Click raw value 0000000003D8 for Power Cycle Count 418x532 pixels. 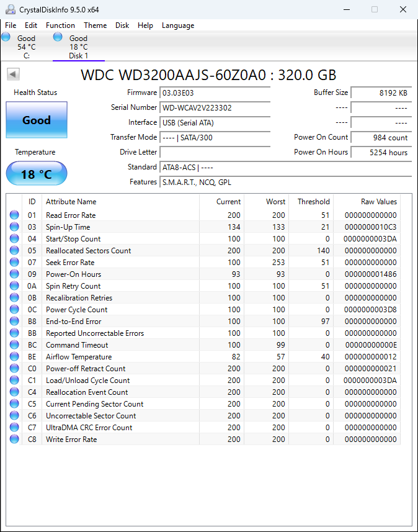tap(370, 310)
